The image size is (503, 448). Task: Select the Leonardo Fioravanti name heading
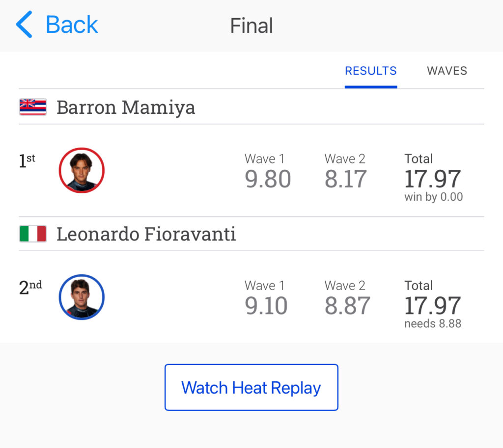(146, 234)
